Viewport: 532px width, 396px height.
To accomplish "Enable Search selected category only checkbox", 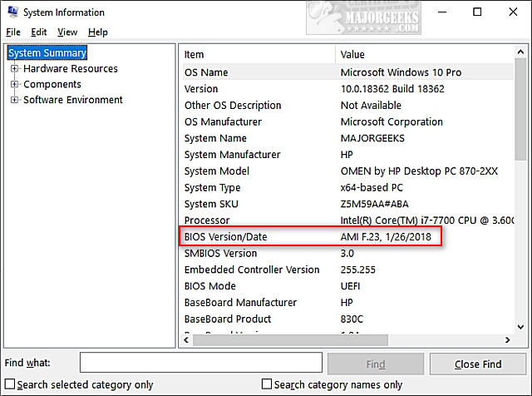I will (10, 384).
